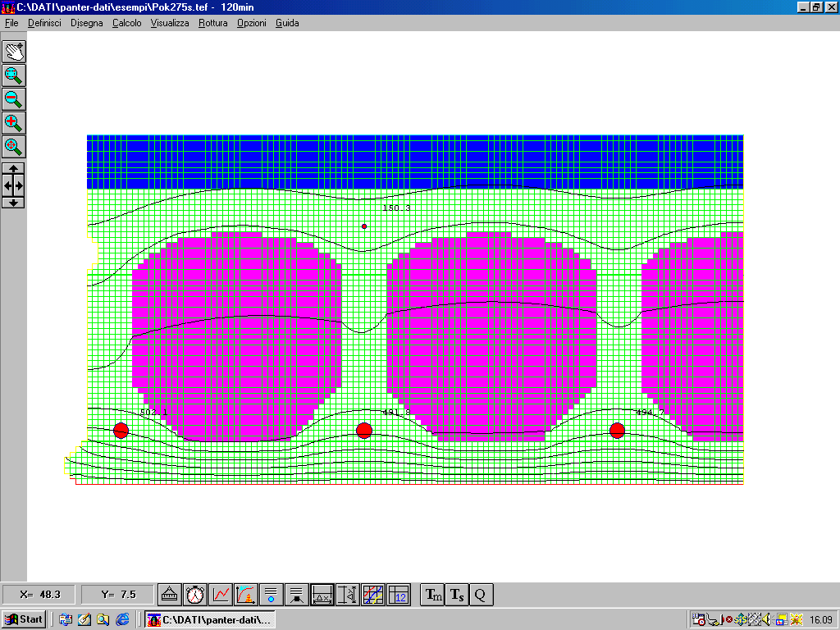840x630 pixels.
Task: Select the hand pan tool
Action: point(14,51)
